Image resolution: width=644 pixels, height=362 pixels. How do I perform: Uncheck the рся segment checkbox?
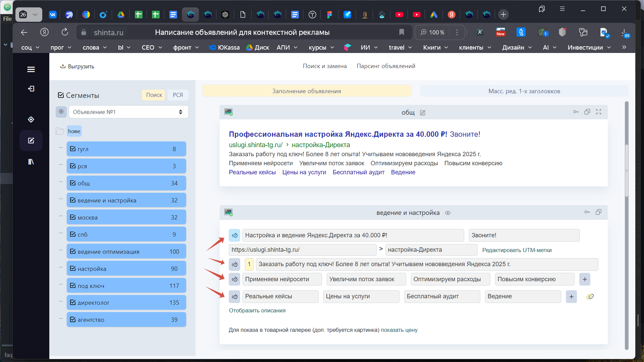pyautogui.click(x=73, y=166)
